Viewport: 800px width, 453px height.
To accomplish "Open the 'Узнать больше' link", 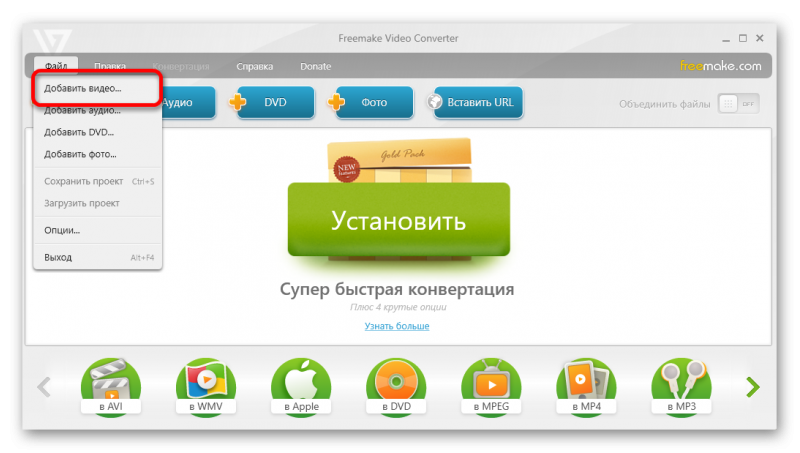I will (396, 325).
